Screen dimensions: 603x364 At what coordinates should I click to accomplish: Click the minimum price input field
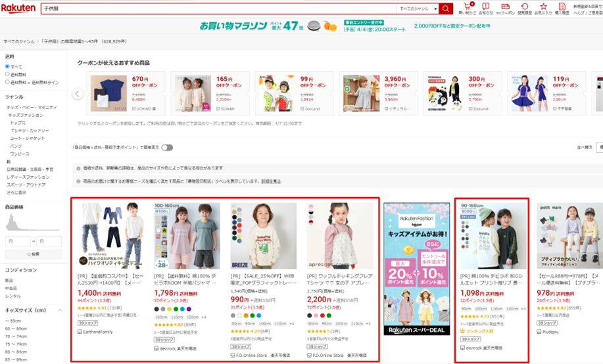click(18, 241)
